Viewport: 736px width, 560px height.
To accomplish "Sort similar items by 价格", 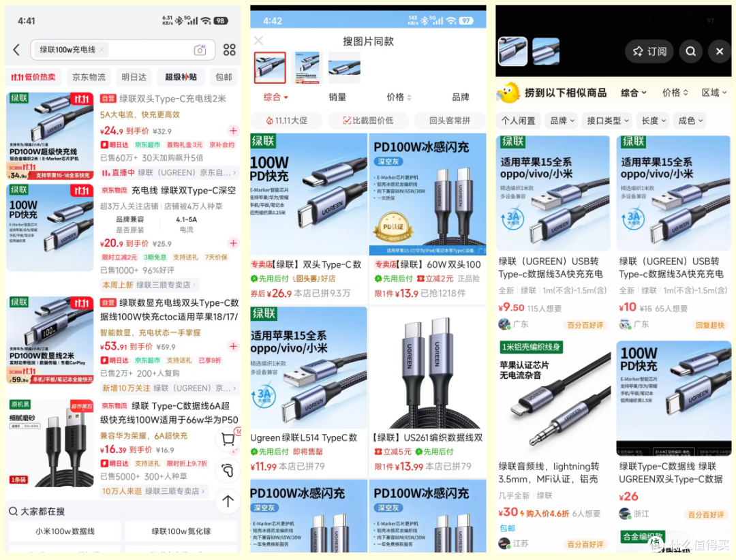I will [x=675, y=93].
